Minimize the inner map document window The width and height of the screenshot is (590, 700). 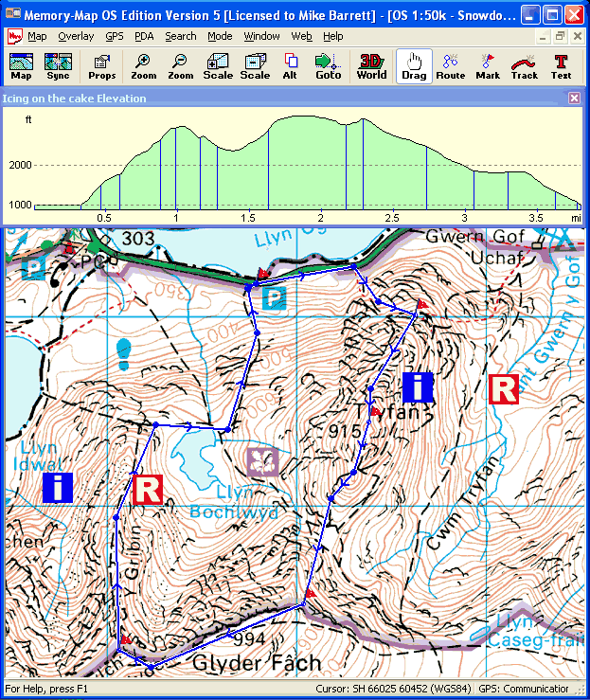[543, 37]
